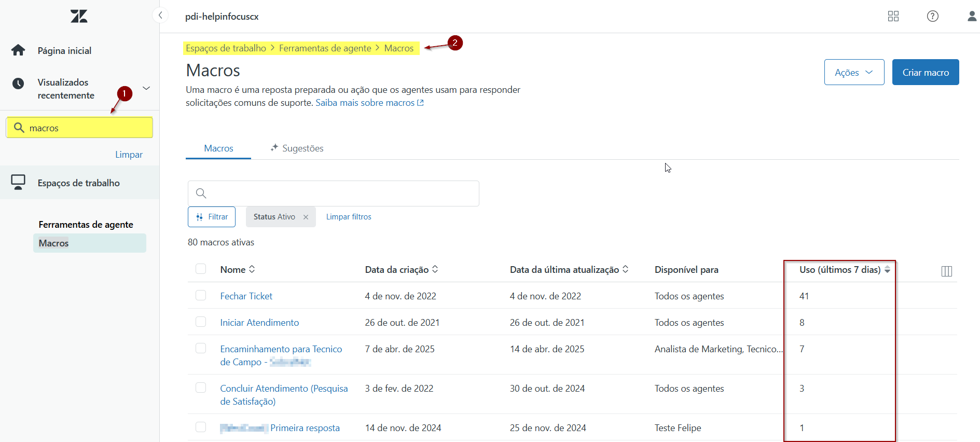
Task: Expand the Visualizados recentemente section
Action: coord(146,88)
